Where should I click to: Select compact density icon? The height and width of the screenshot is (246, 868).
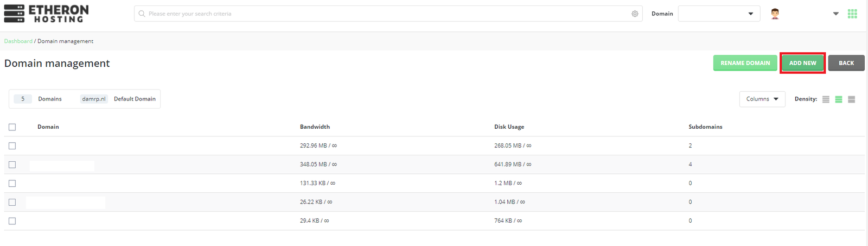pyautogui.click(x=826, y=99)
